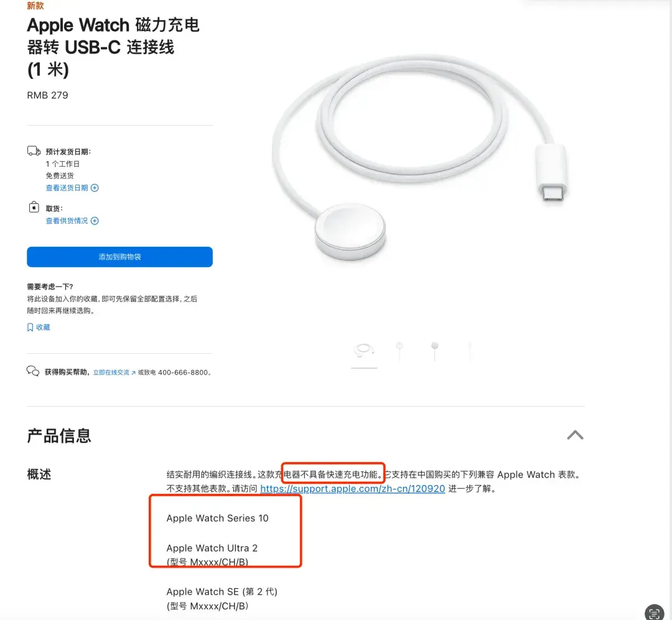Open the support.apple.com/zh-cn/120920 link

click(352, 488)
